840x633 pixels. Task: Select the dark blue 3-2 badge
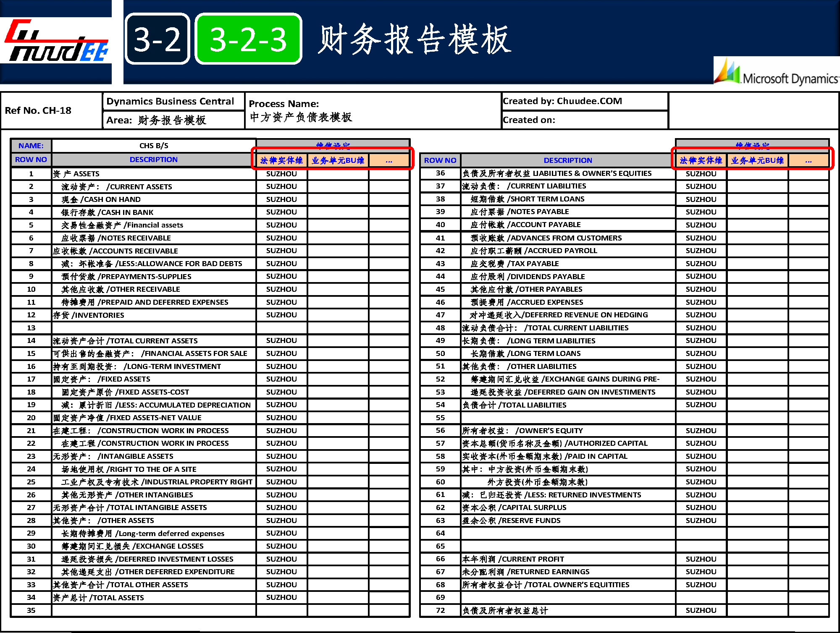157,39
